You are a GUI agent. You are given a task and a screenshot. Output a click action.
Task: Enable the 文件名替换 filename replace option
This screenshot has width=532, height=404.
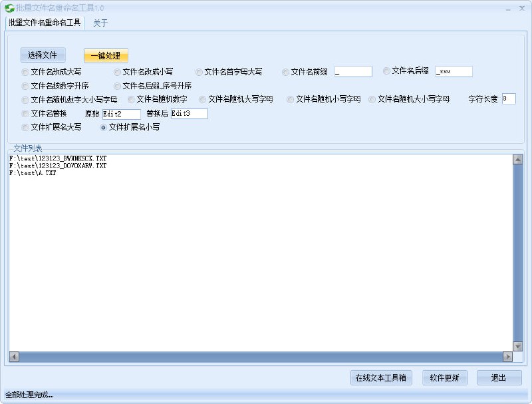point(25,113)
